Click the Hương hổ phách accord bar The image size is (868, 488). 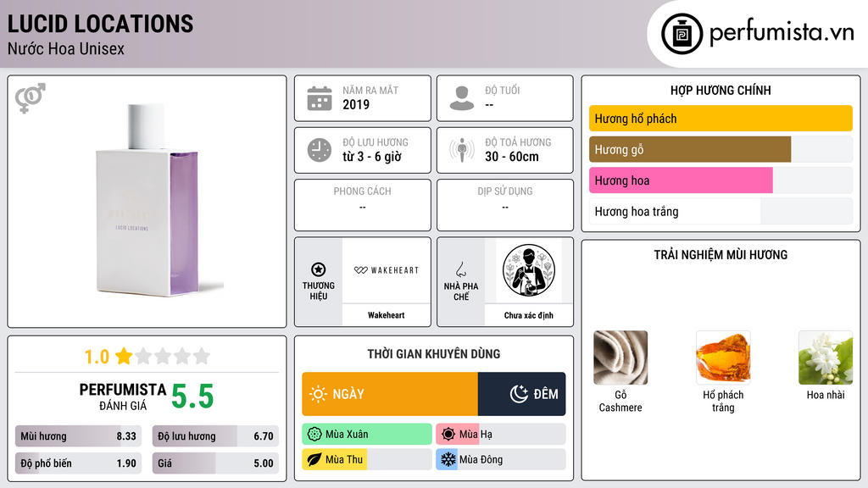pos(721,119)
